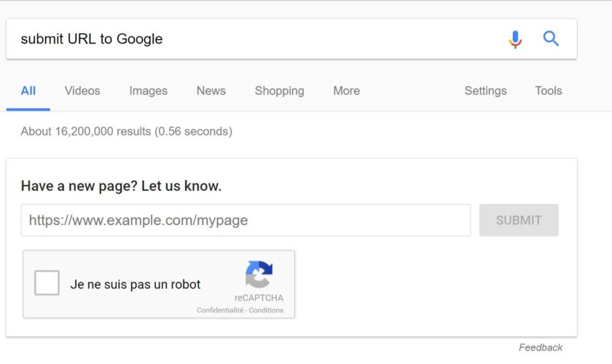612x364 pixels.
Task: Switch to the Videos tab
Action: (82, 91)
